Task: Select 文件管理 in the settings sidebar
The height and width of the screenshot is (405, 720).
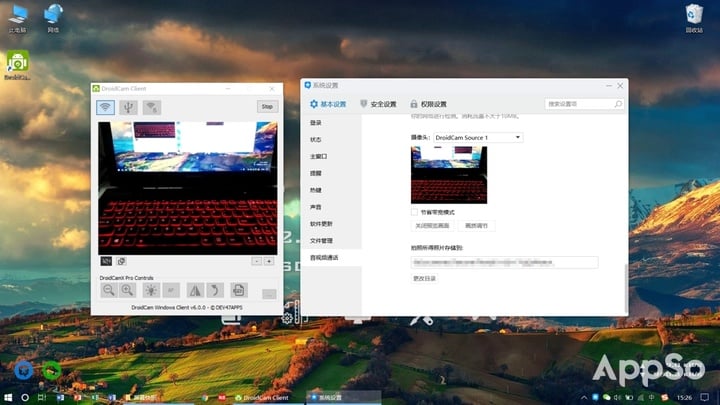Action: coord(321,241)
